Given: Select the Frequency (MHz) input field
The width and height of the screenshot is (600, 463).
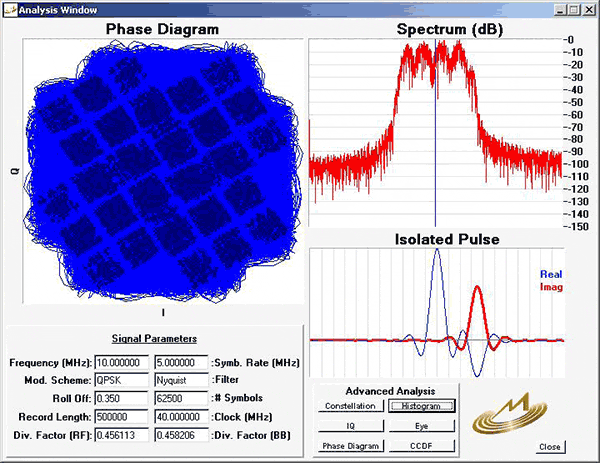Looking at the screenshot, I should [x=122, y=362].
